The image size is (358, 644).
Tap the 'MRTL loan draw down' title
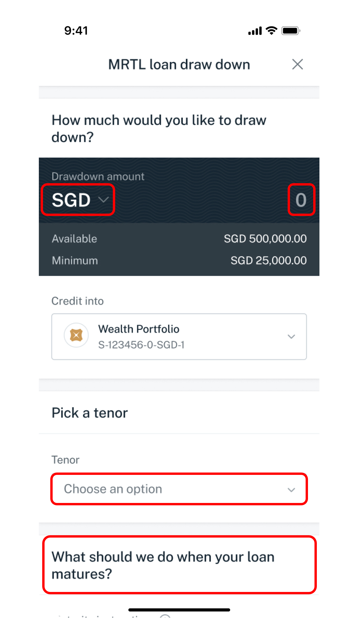[179, 65]
